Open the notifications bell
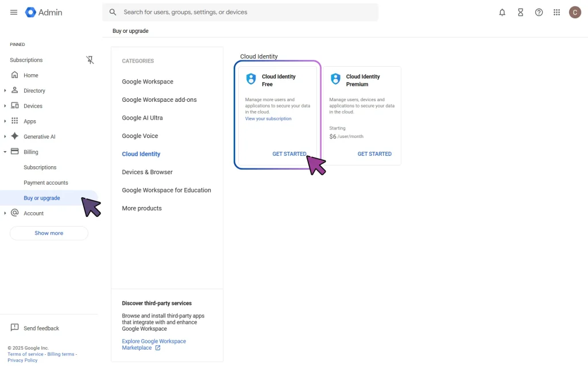This screenshot has width=588, height=368. tap(502, 13)
